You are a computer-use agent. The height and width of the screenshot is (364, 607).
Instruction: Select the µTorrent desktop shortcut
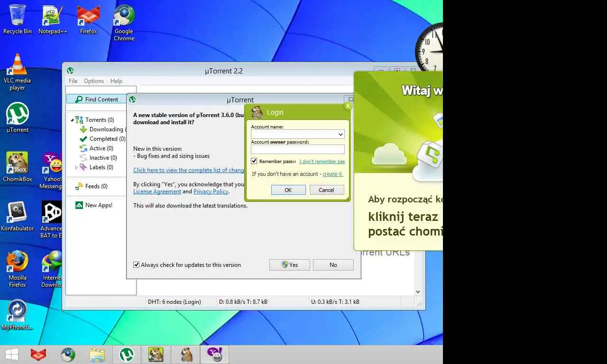click(x=18, y=118)
